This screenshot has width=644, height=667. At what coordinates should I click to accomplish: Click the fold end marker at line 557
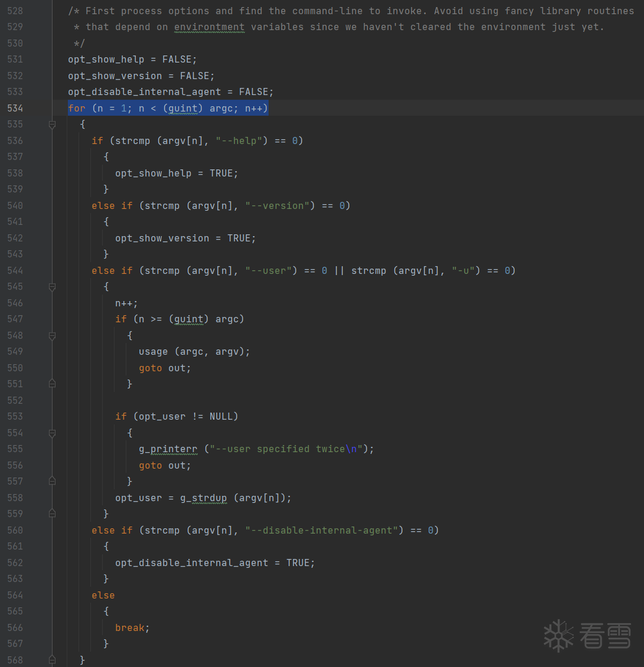click(x=53, y=481)
